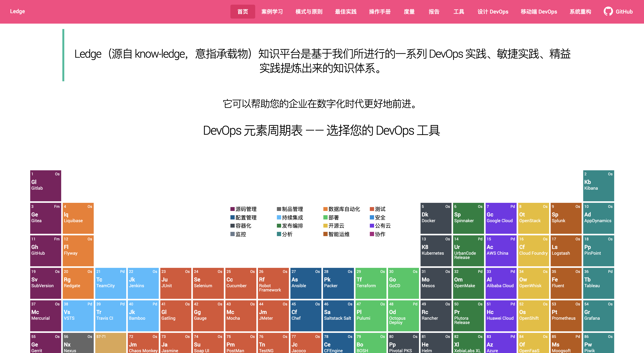Open the 最佳实践 menu item

(345, 11)
